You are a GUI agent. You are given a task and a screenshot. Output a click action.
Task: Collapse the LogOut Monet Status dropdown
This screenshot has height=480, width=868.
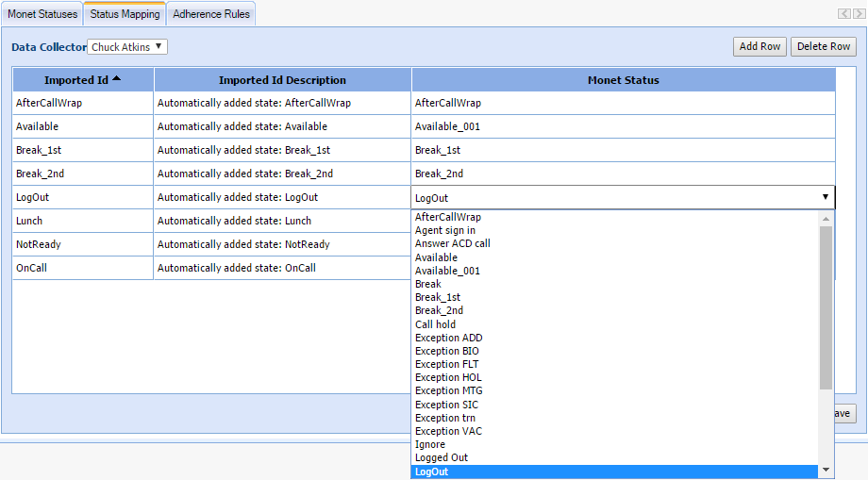pos(825,197)
